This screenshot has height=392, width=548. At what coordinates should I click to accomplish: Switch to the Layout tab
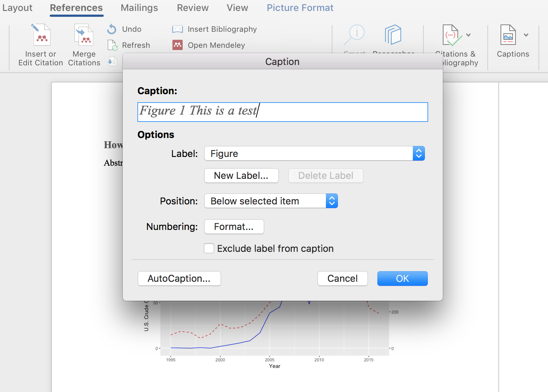click(x=17, y=8)
